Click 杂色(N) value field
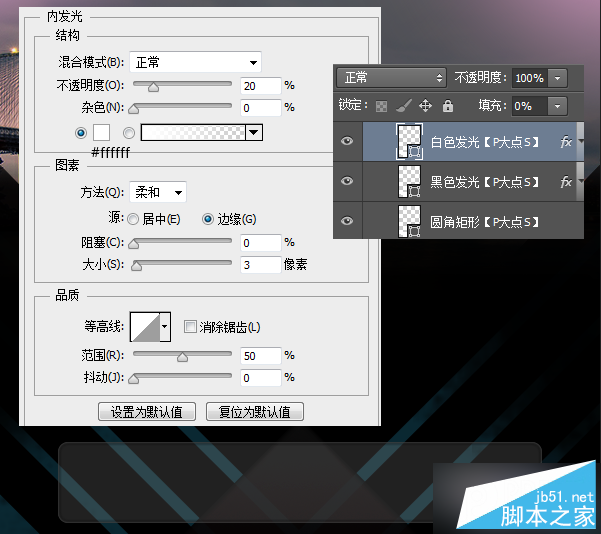 click(261, 108)
